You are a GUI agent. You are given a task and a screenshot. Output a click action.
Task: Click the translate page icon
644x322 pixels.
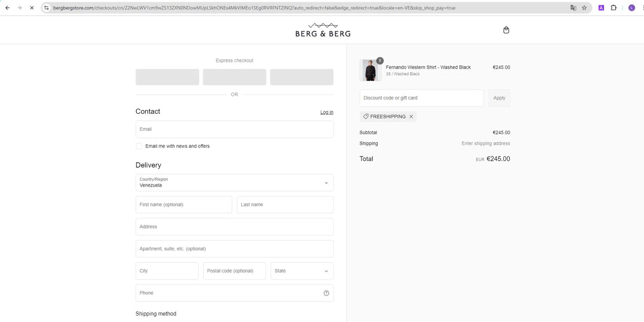[573, 8]
